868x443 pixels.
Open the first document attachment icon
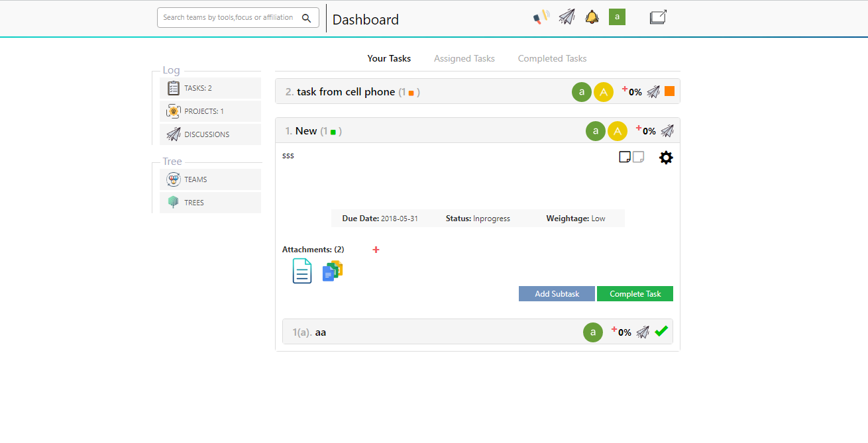click(x=302, y=271)
